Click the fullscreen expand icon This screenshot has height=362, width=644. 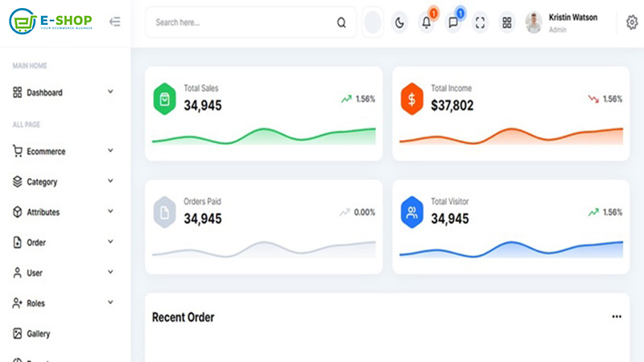click(481, 23)
